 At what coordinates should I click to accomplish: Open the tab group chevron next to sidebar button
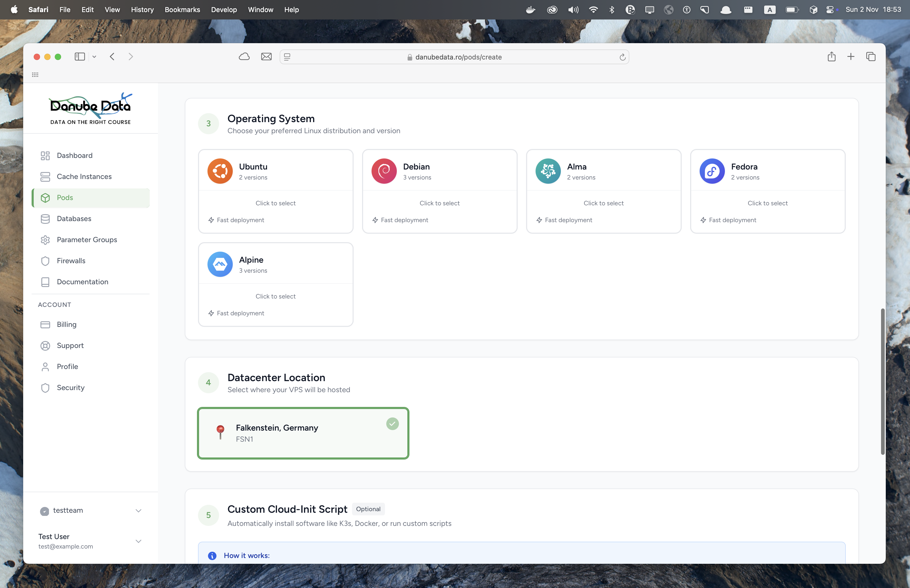click(x=94, y=57)
